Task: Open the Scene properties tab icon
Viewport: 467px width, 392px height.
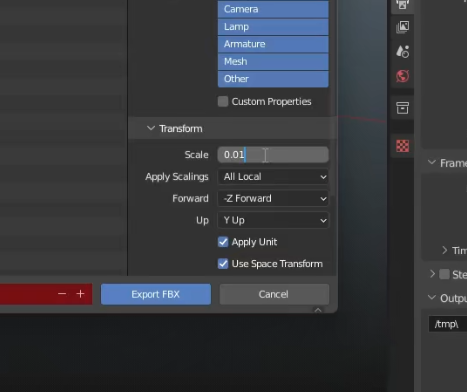Action: pos(403,51)
